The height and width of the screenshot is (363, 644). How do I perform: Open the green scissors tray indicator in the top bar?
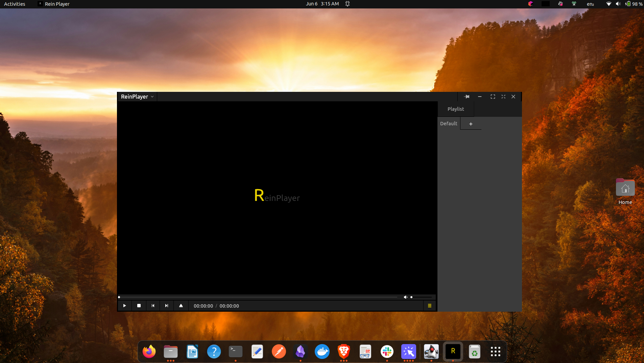click(574, 4)
